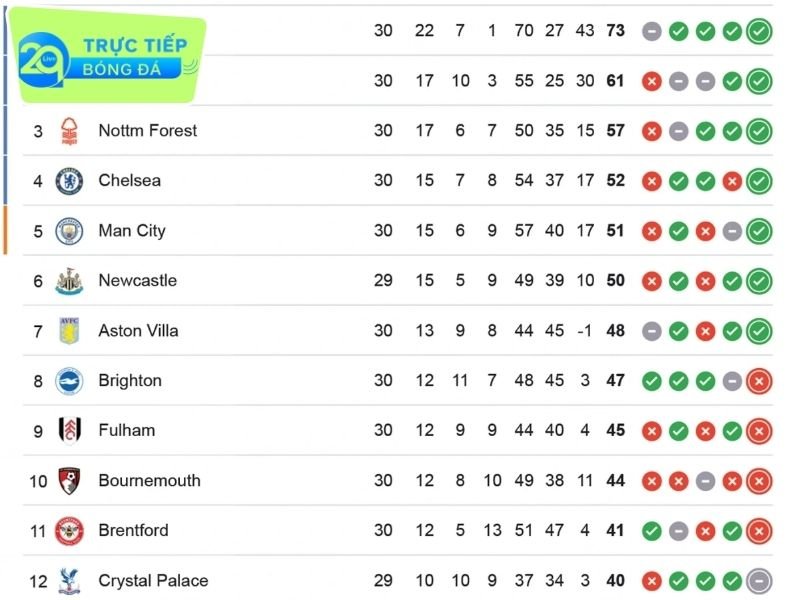The height and width of the screenshot is (600, 800).
Task: Click the Aston Villa club crest
Action: [69, 331]
